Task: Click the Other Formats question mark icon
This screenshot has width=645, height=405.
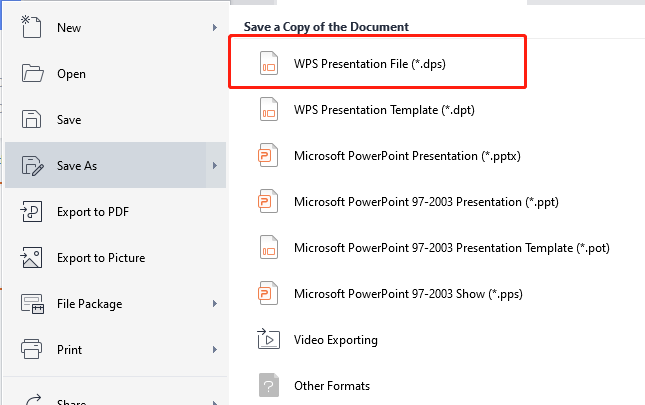Action: point(269,385)
